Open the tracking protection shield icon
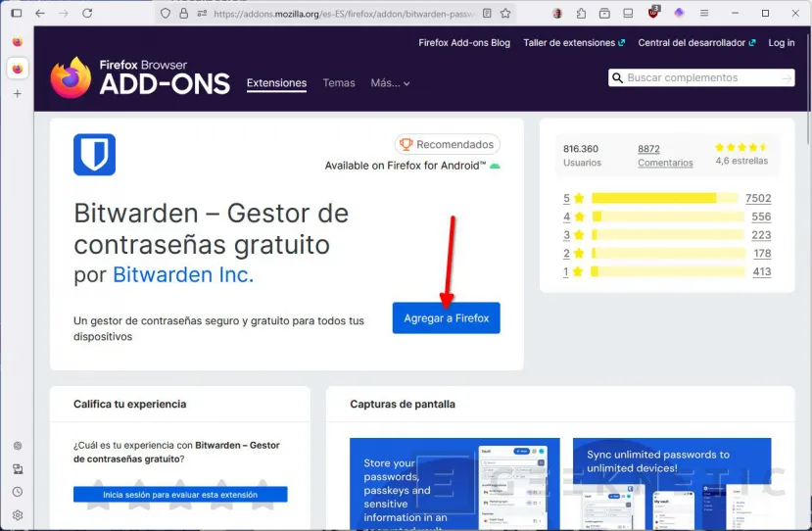812x531 pixels. [x=166, y=14]
